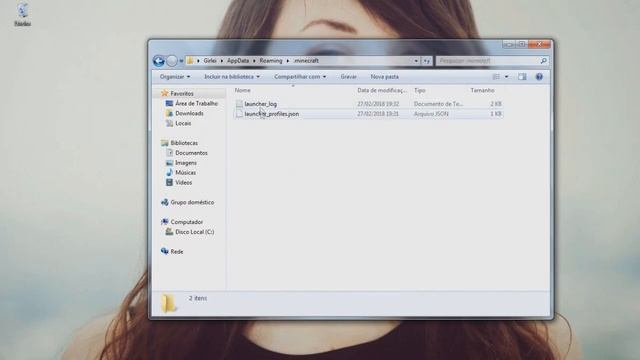640x360 pixels.
Task: Sort by the Tamanho column header
Action: point(482,90)
